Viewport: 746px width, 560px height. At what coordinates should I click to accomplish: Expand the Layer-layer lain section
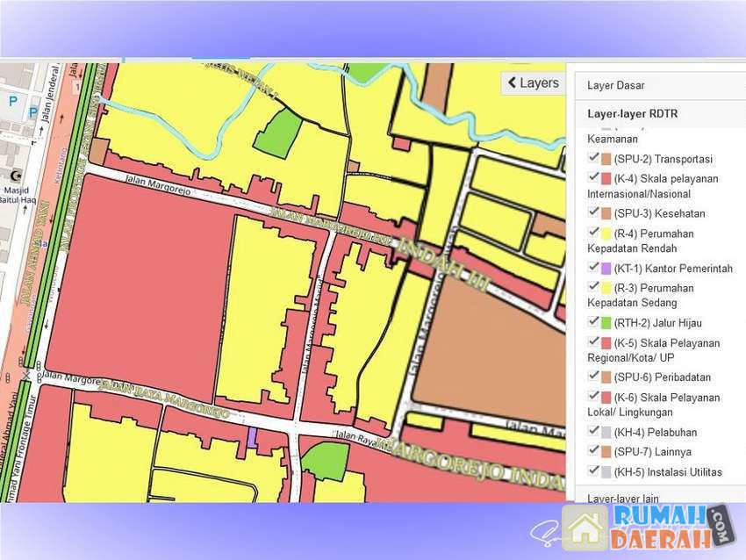click(x=622, y=499)
